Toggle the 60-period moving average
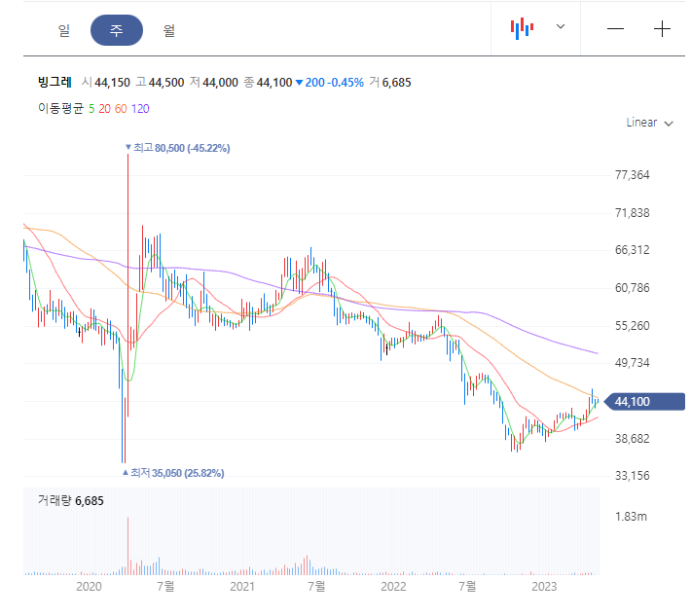This screenshot has height=616, width=691. (121, 109)
